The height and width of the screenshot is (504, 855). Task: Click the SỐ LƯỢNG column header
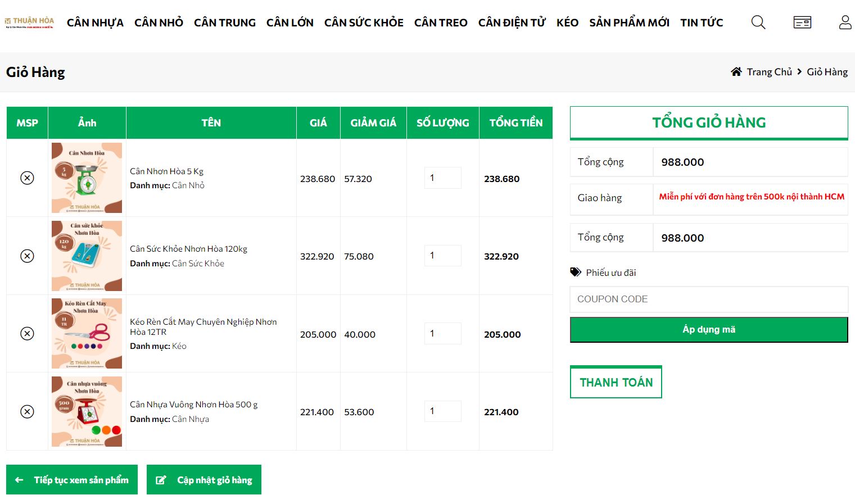[x=443, y=122]
